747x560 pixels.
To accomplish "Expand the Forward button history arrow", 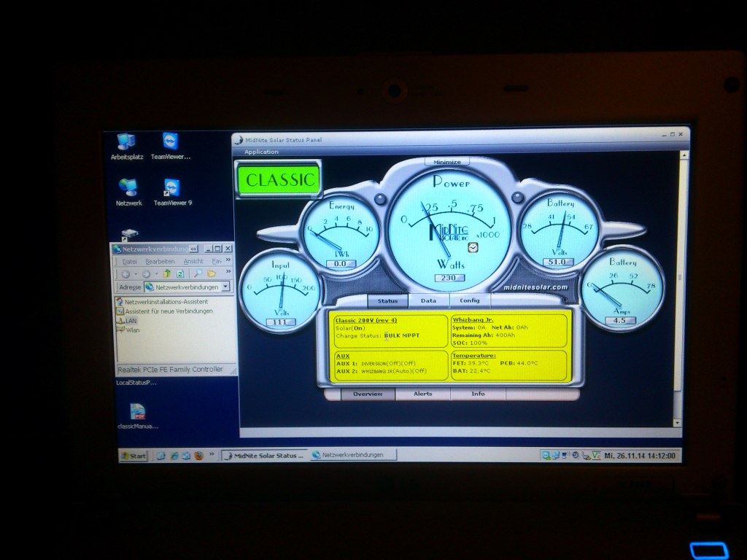I will pos(156,274).
